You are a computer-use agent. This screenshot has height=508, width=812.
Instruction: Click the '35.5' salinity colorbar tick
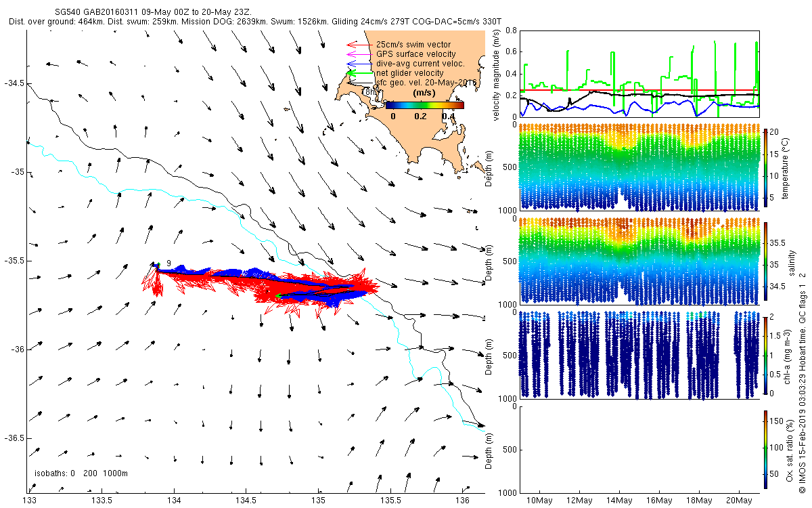coord(778,242)
